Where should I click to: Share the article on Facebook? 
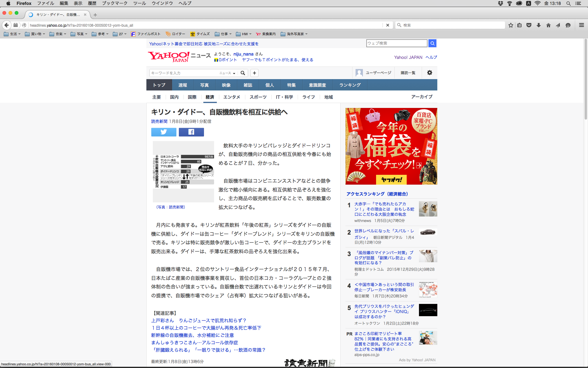[191, 132]
